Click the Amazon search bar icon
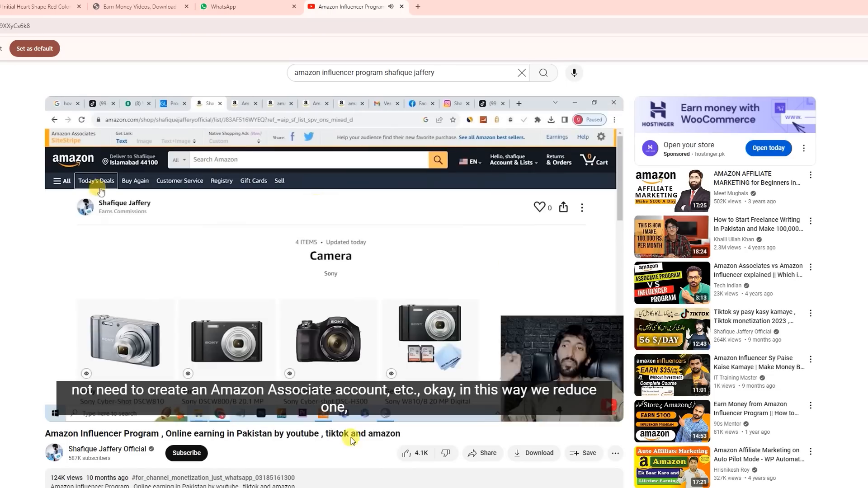 pyautogui.click(x=439, y=159)
